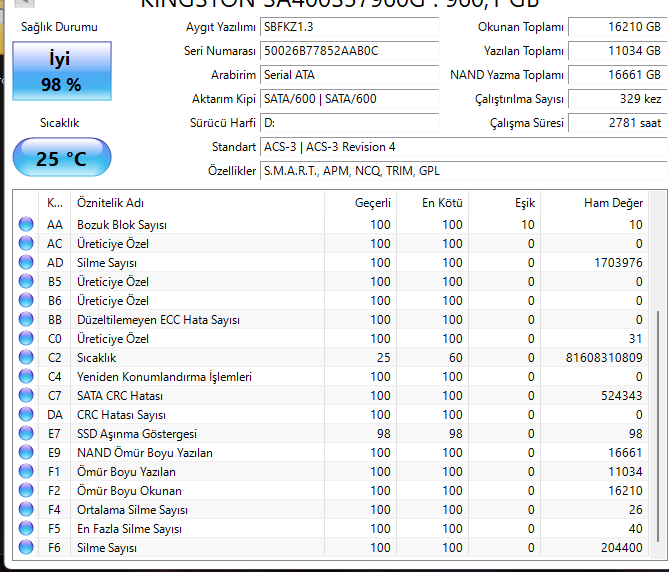
Task: Select the NAND Ömür Boyu Yazılan name
Action: [x=145, y=453]
